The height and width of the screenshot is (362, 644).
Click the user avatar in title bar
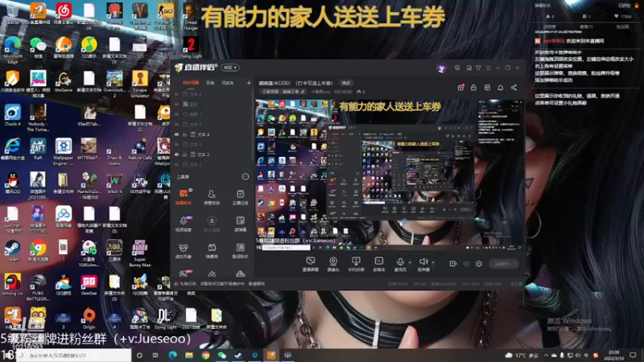click(441, 68)
